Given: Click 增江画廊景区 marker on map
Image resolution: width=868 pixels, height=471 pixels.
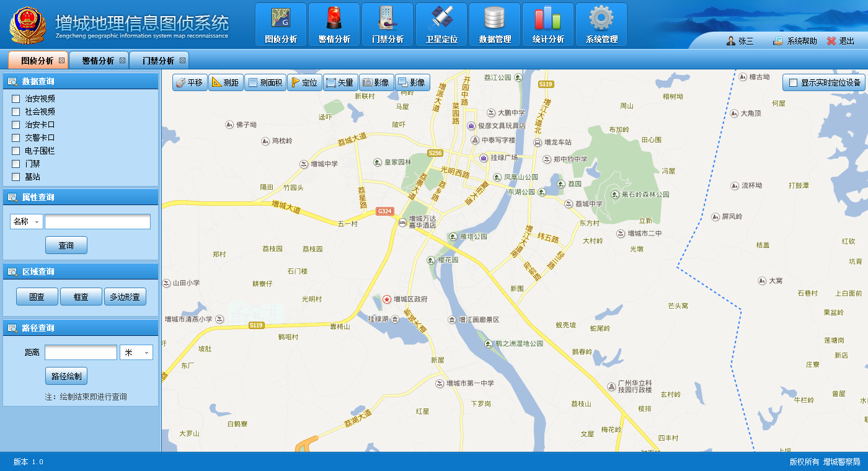Looking at the screenshot, I should point(452,320).
